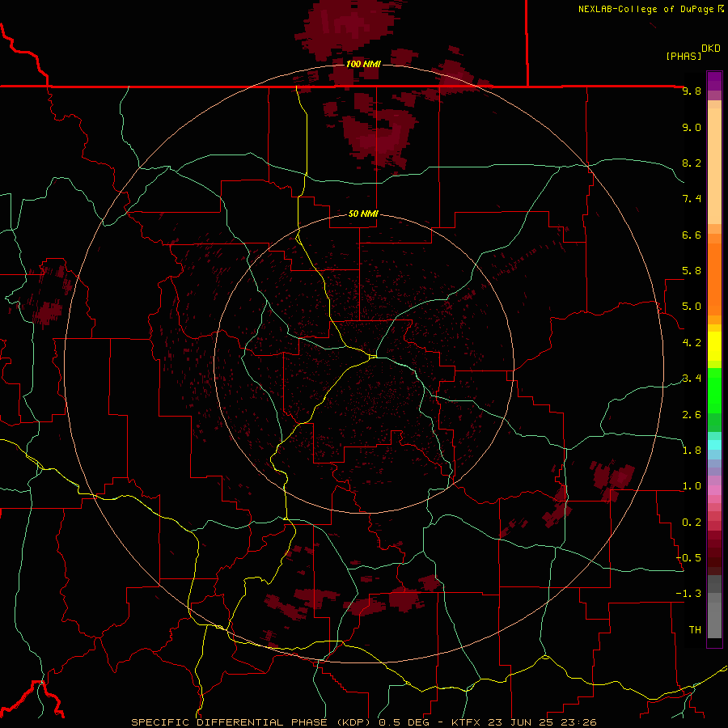Screen dimensions: 728x728
Task: Click the 50 NMI range ring label
Action: [x=363, y=214]
